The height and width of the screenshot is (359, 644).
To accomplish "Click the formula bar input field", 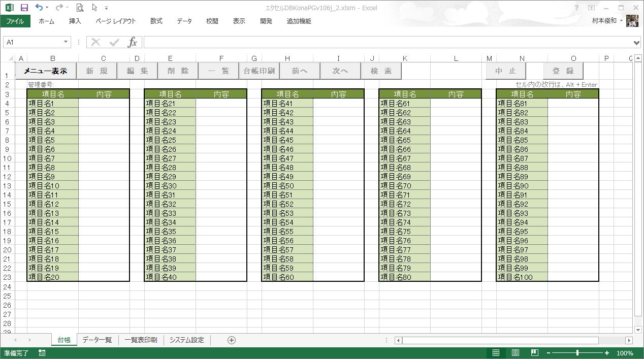I will pyautogui.click(x=386, y=42).
